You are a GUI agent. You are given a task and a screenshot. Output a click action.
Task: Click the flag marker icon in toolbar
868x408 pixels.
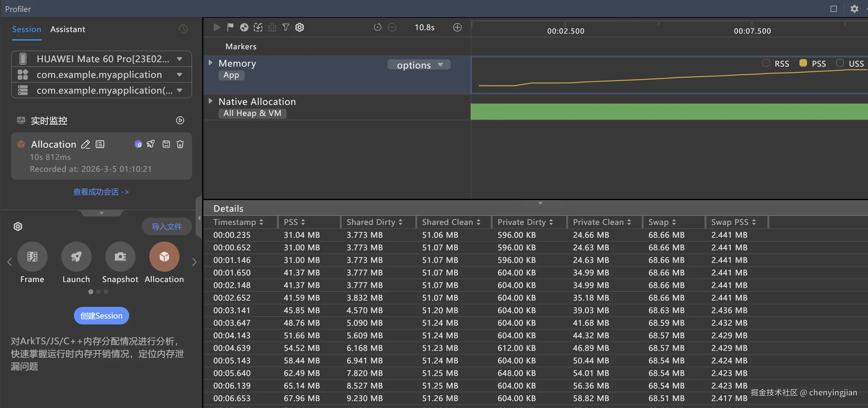click(230, 27)
